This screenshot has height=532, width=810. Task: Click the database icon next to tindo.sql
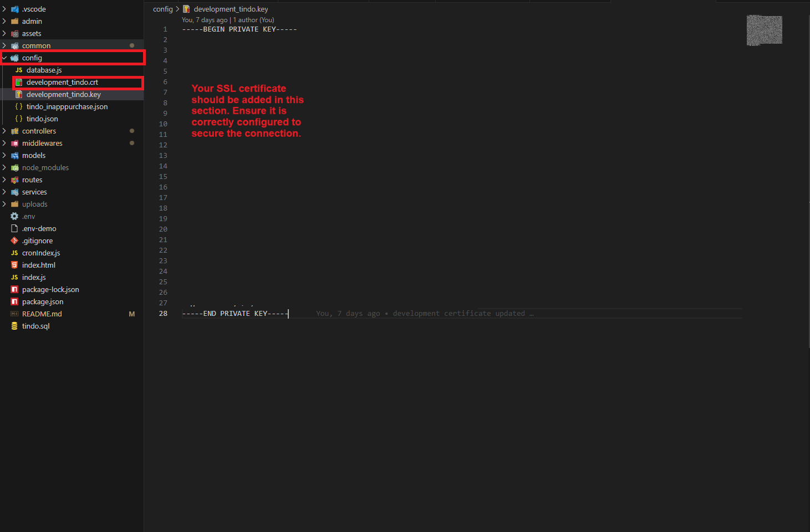(x=14, y=326)
